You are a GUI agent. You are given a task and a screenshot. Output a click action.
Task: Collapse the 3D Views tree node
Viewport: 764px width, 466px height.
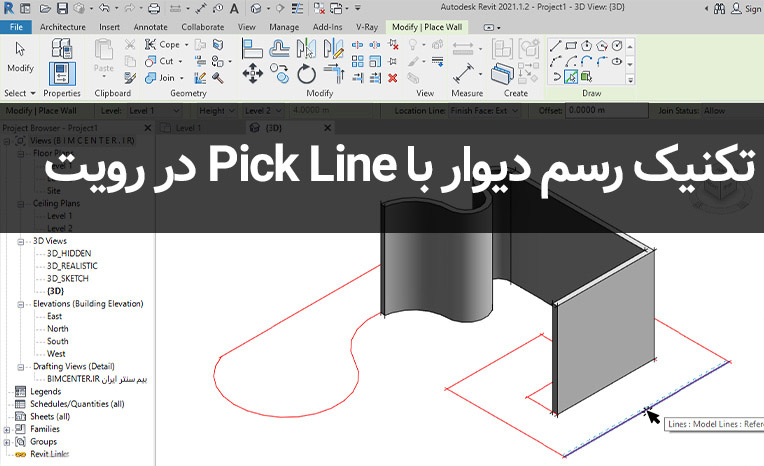(20, 241)
